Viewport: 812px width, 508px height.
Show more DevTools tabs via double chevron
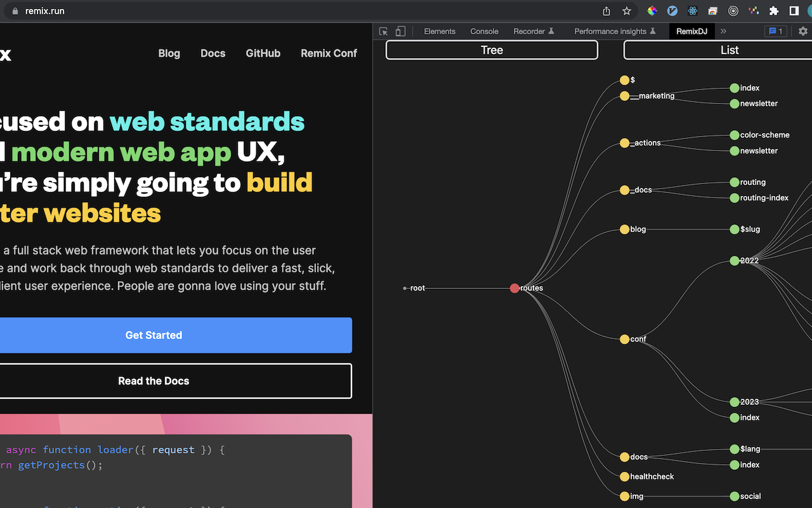click(x=723, y=31)
